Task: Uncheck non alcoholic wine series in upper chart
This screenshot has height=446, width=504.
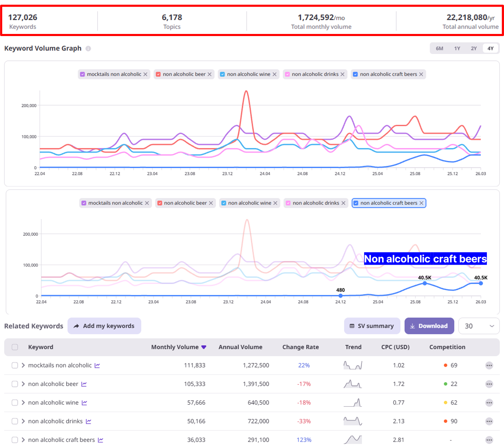Action: click(x=222, y=74)
